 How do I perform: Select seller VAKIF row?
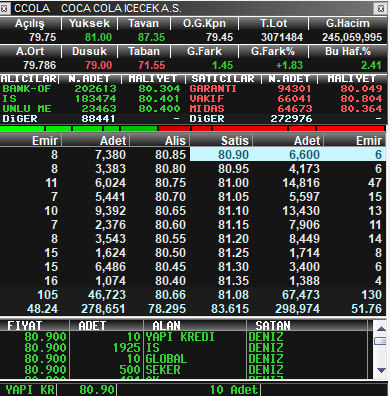(286, 99)
